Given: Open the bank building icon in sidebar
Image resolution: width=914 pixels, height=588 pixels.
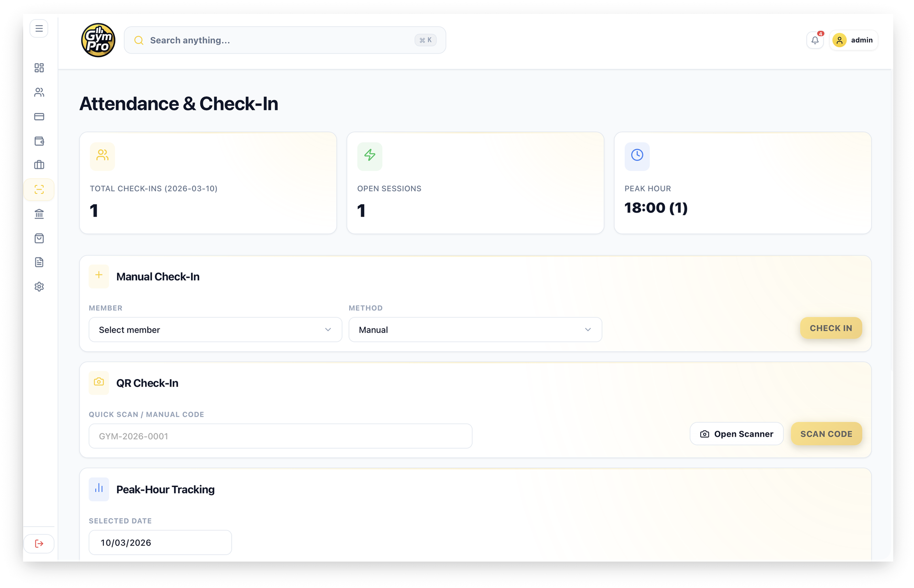Looking at the screenshot, I should [x=39, y=214].
